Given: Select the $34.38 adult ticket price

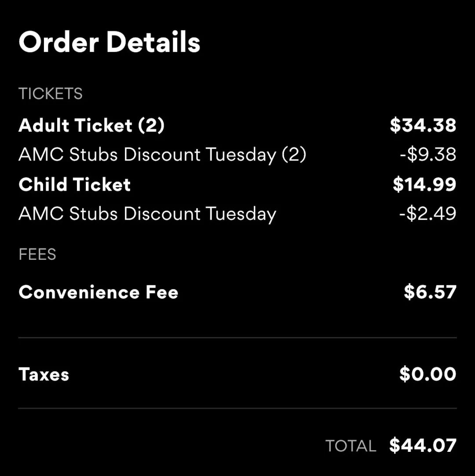Looking at the screenshot, I should pos(423,125).
